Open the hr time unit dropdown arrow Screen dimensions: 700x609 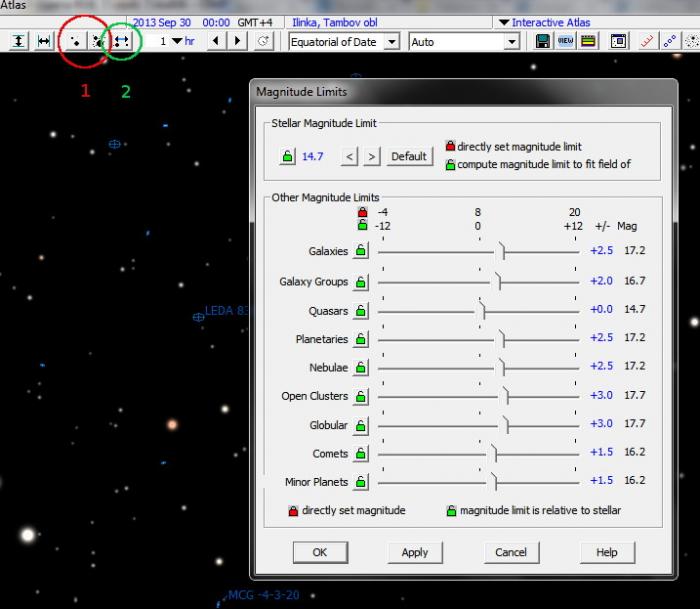[x=177, y=41]
